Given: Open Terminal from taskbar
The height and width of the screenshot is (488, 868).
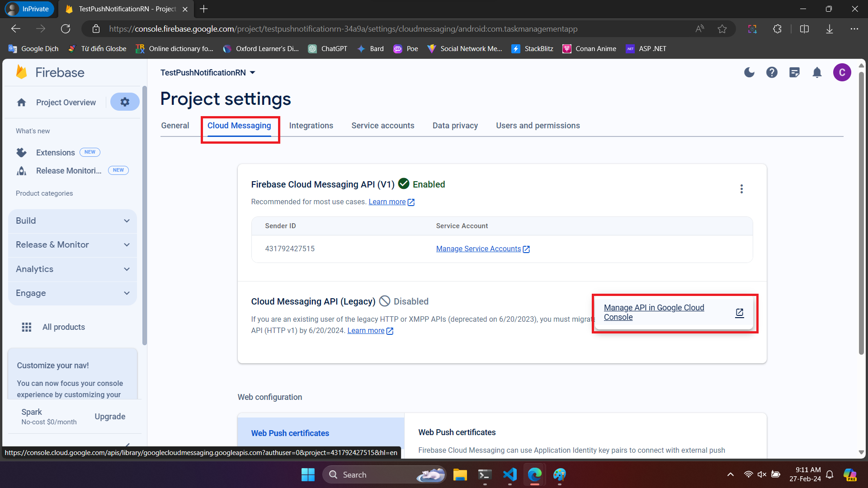Looking at the screenshot, I should pos(485,474).
